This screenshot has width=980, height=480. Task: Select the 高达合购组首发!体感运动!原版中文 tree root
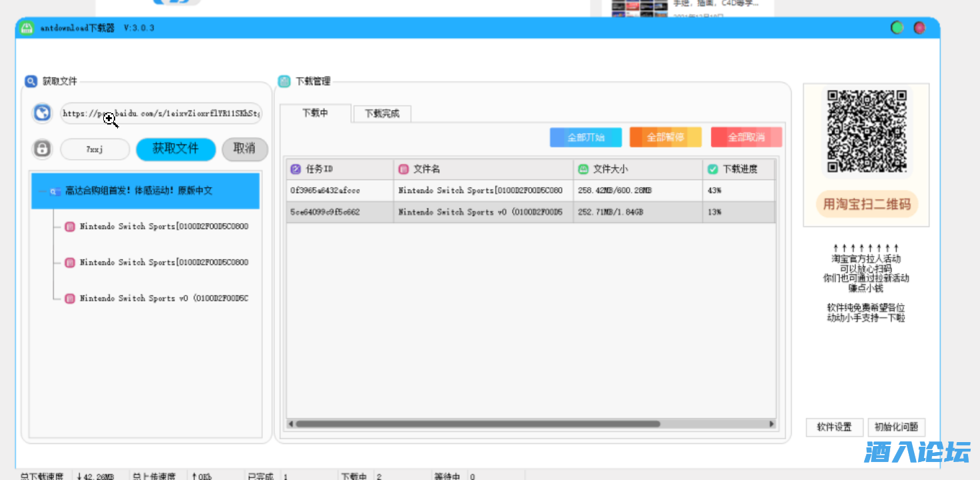coord(145,191)
